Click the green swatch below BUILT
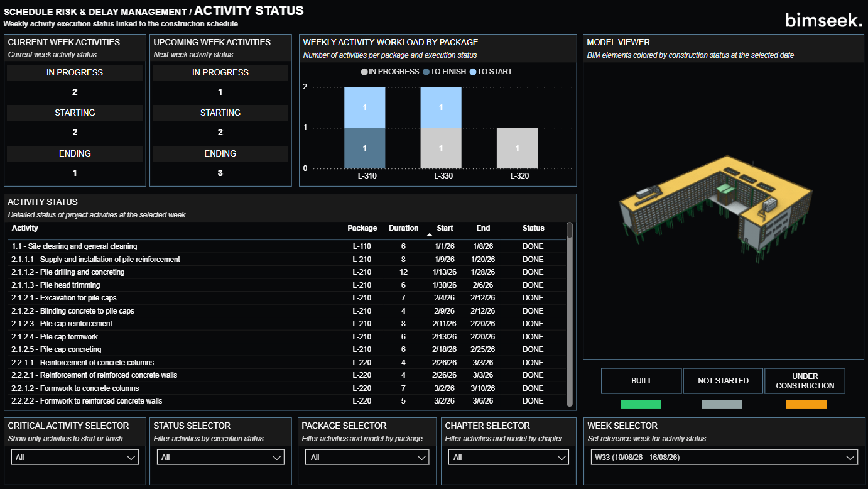 point(641,405)
